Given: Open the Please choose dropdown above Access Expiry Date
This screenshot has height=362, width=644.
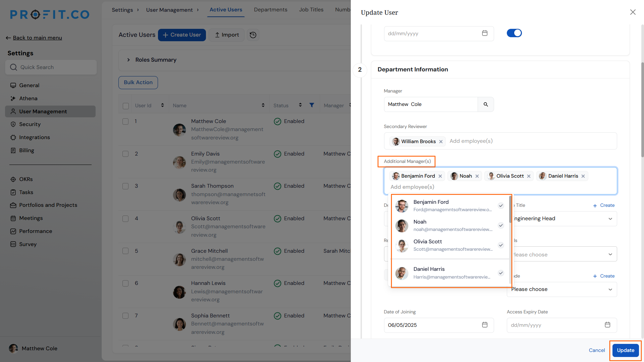Looking at the screenshot, I should pos(562,289).
